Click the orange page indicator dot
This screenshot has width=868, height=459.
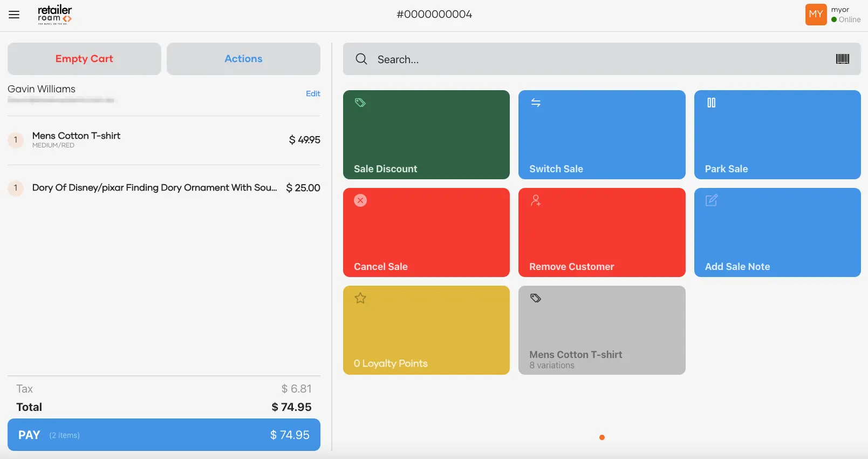[x=602, y=437]
